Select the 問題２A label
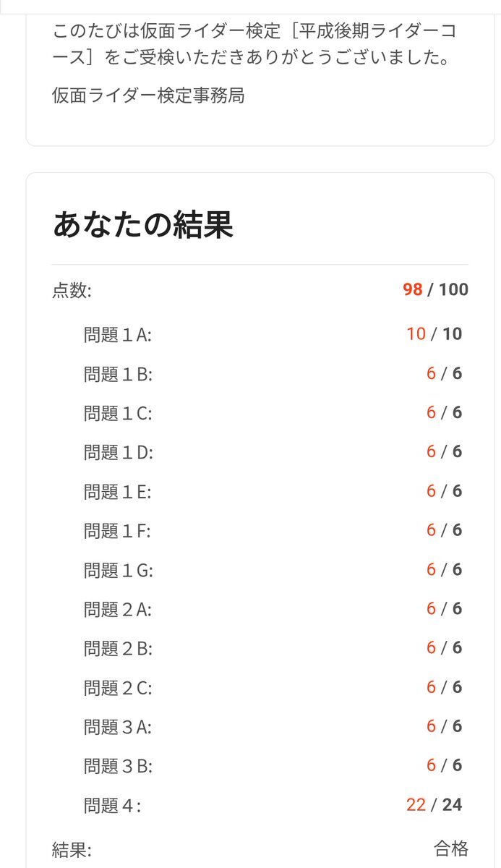 tap(117, 610)
